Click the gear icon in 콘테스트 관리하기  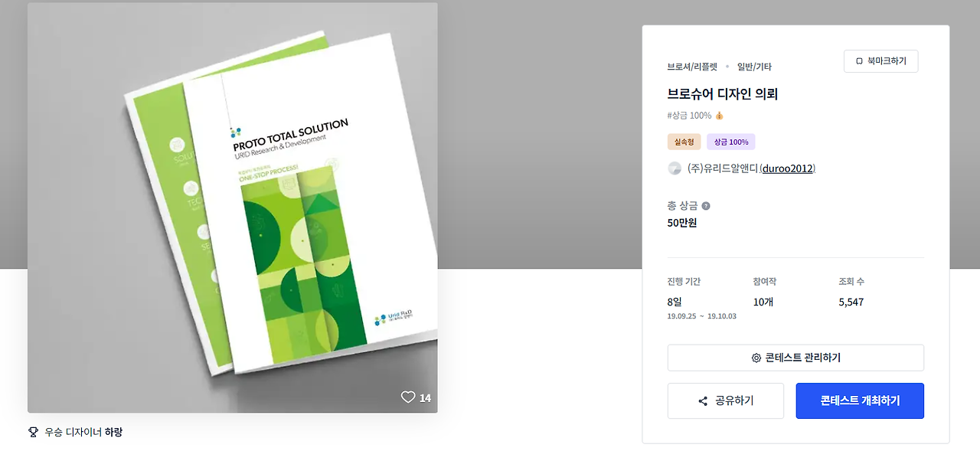click(756, 358)
